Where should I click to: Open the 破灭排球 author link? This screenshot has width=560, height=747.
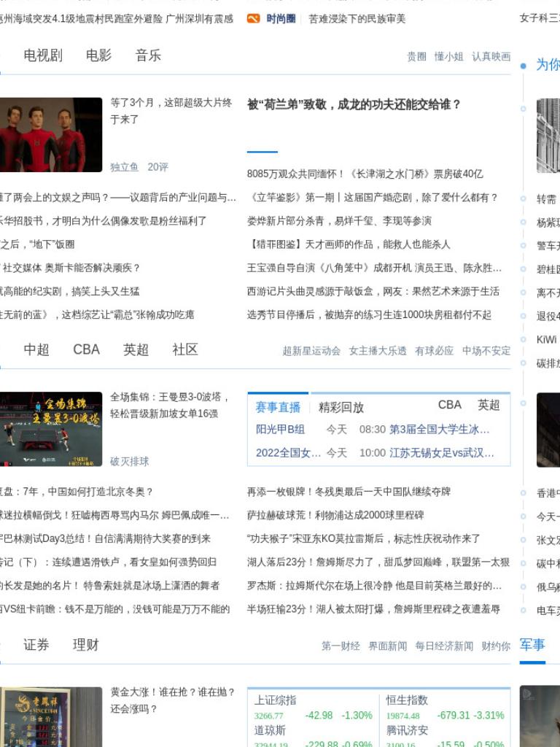tap(130, 461)
